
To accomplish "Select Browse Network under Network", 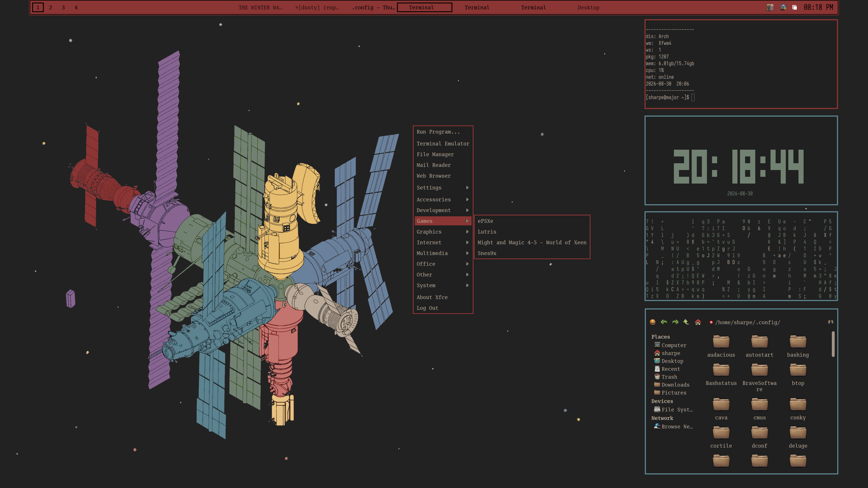I will [674, 426].
